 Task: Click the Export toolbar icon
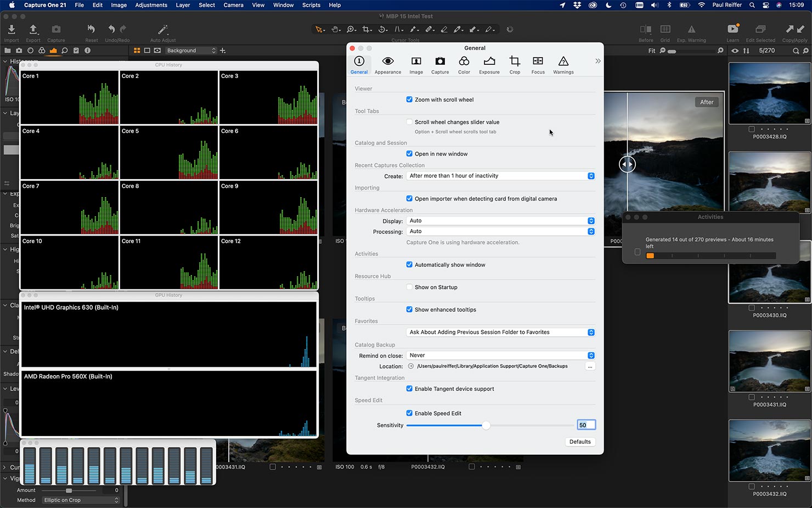33,30
